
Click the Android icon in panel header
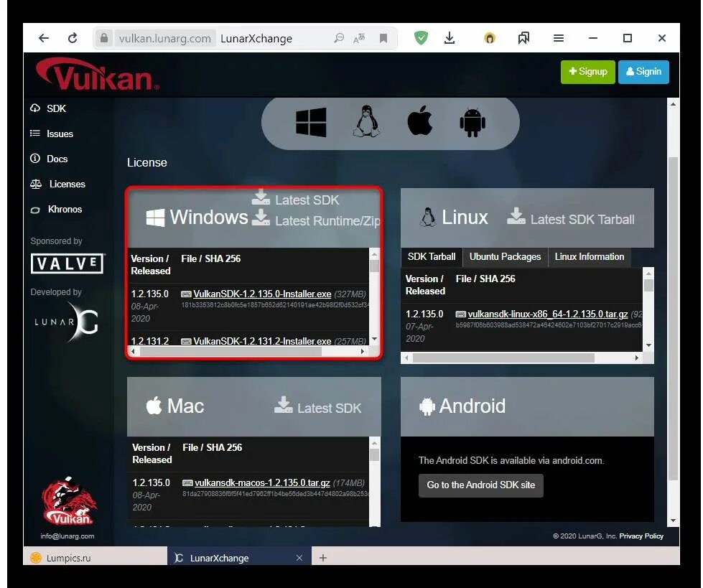click(427, 406)
